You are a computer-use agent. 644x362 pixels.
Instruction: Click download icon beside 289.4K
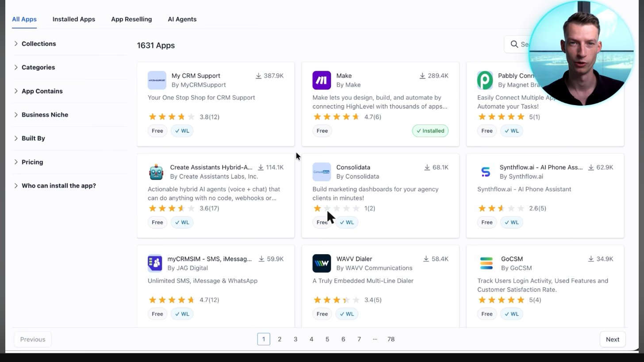[x=422, y=76]
